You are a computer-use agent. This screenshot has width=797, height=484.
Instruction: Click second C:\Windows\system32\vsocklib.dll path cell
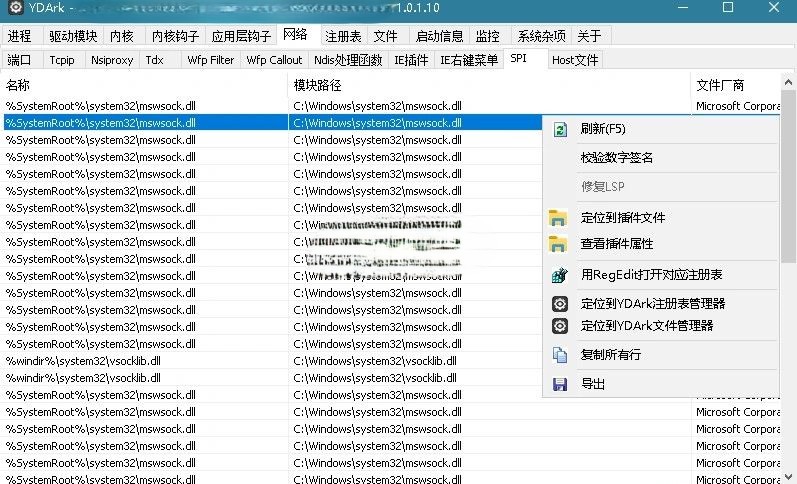(375, 378)
